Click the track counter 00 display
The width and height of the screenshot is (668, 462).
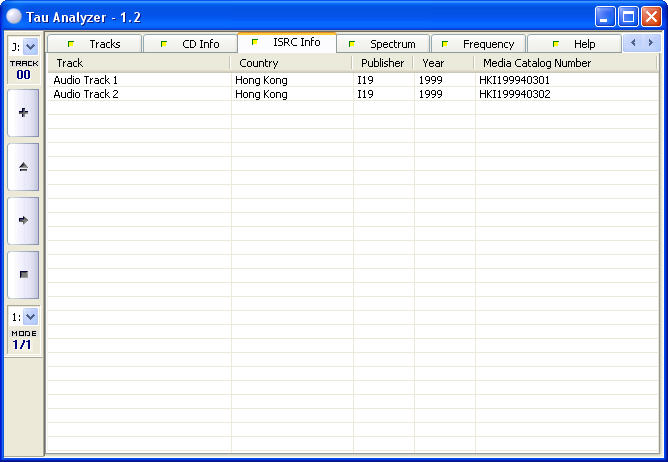[x=23, y=75]
